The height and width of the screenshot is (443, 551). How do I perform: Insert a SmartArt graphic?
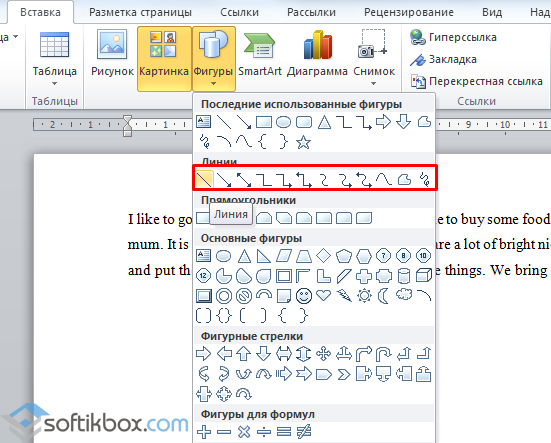[260, 56]
